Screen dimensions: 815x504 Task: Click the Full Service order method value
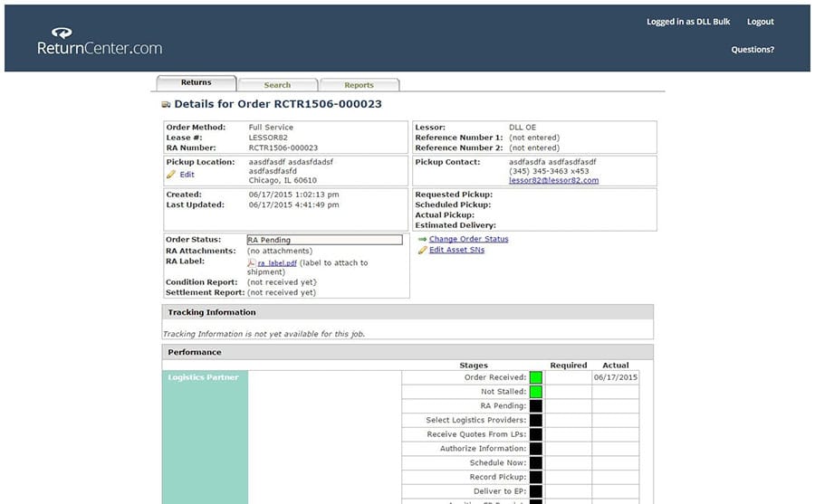click(x=271, y=128)
